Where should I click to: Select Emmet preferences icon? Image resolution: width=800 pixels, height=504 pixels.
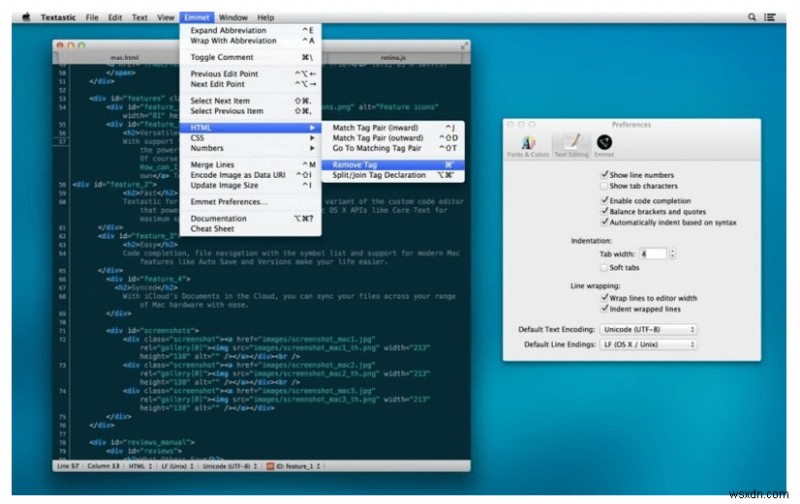tap(604, 146)
